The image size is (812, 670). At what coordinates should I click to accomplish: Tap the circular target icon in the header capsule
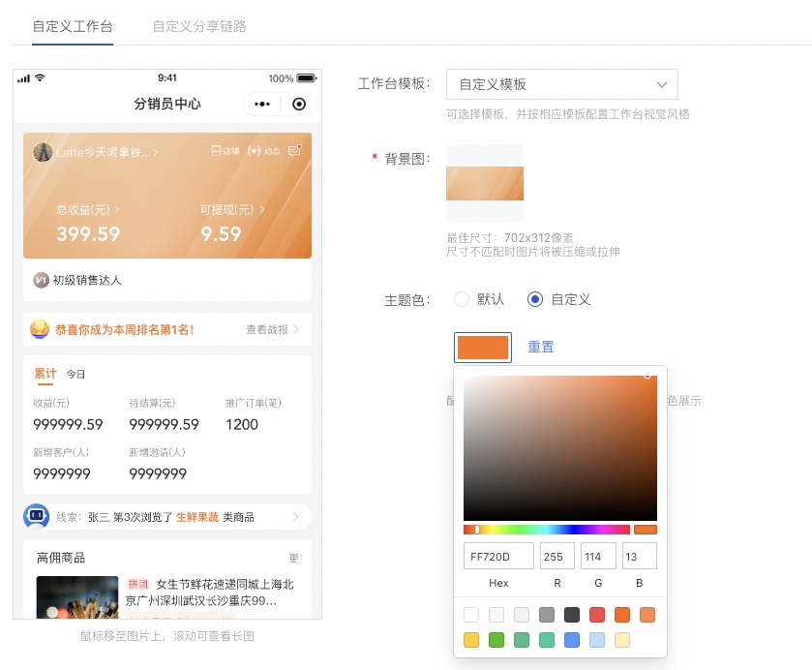tap(299, 105)
